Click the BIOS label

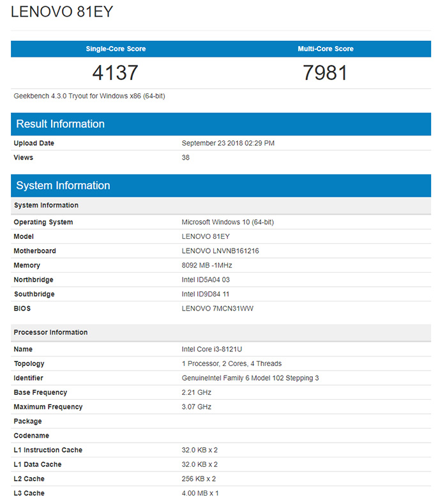pos(22,309)
